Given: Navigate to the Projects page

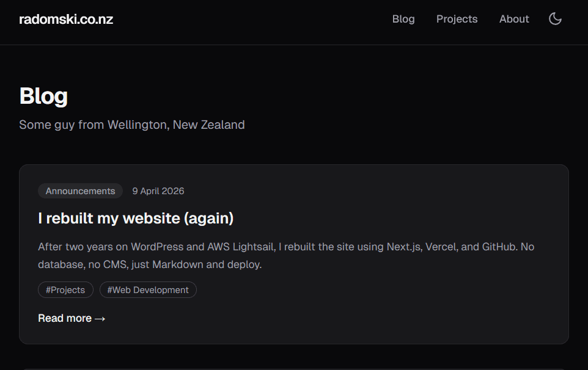Looking at the screenshot, I should click(x=457, y=19).
